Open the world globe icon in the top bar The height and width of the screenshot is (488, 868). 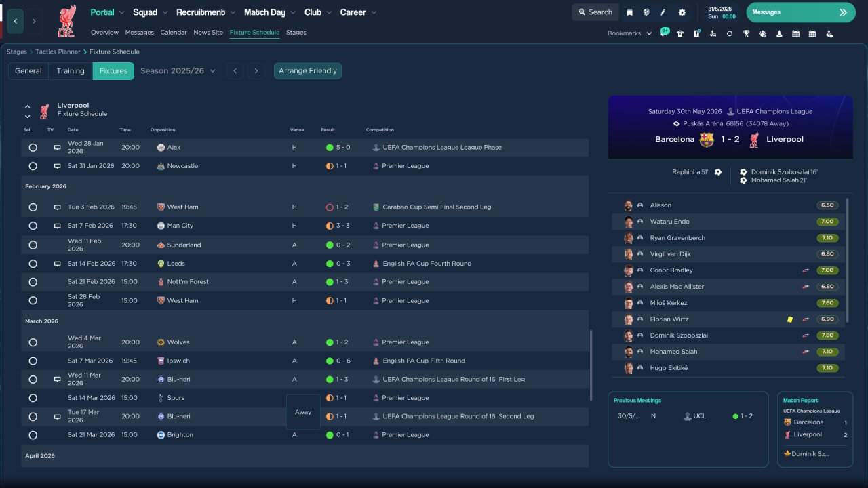[x=646, y=12]
